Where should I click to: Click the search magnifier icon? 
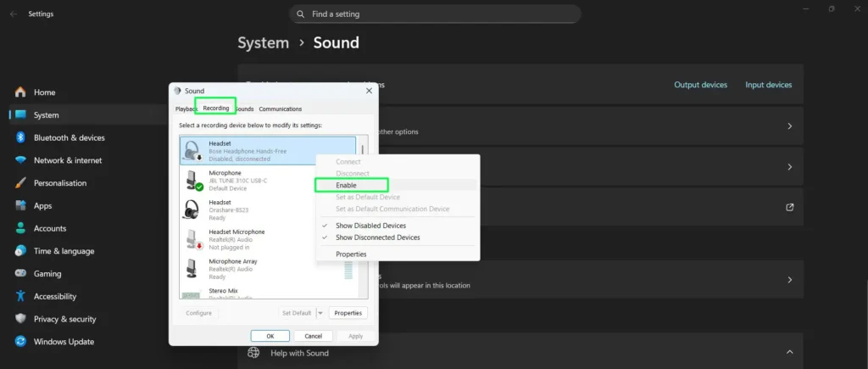point(301,14)
